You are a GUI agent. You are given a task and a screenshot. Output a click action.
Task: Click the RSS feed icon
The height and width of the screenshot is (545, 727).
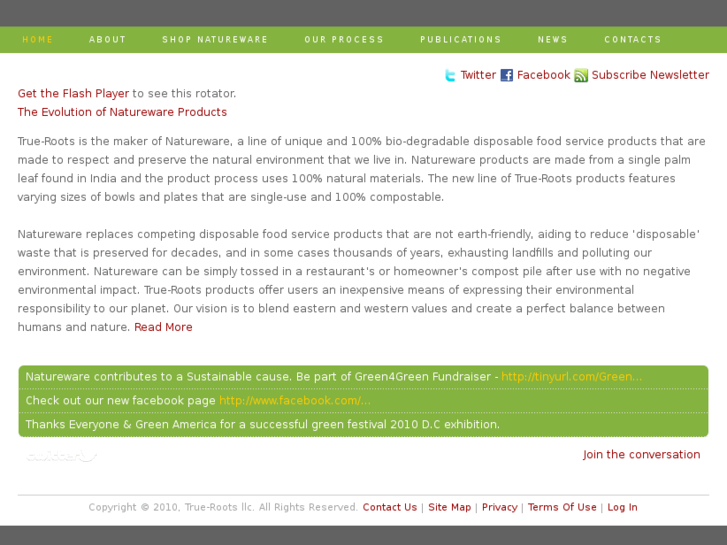pos(581,75)
